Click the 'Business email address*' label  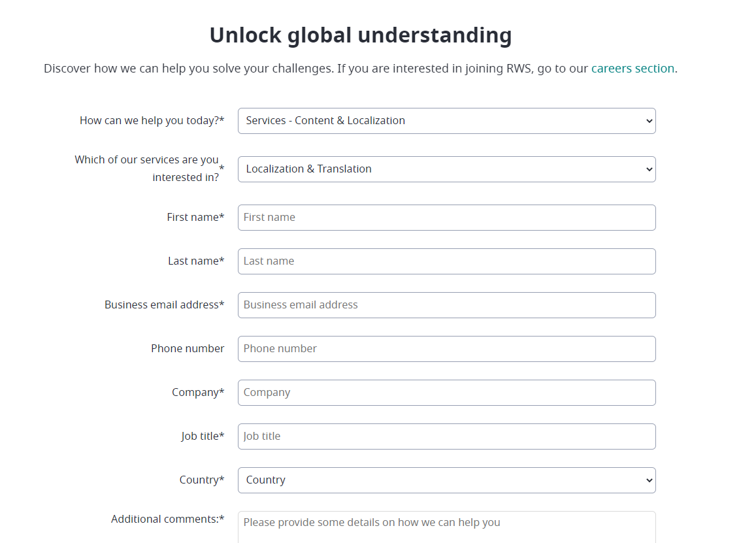[165, 304]
